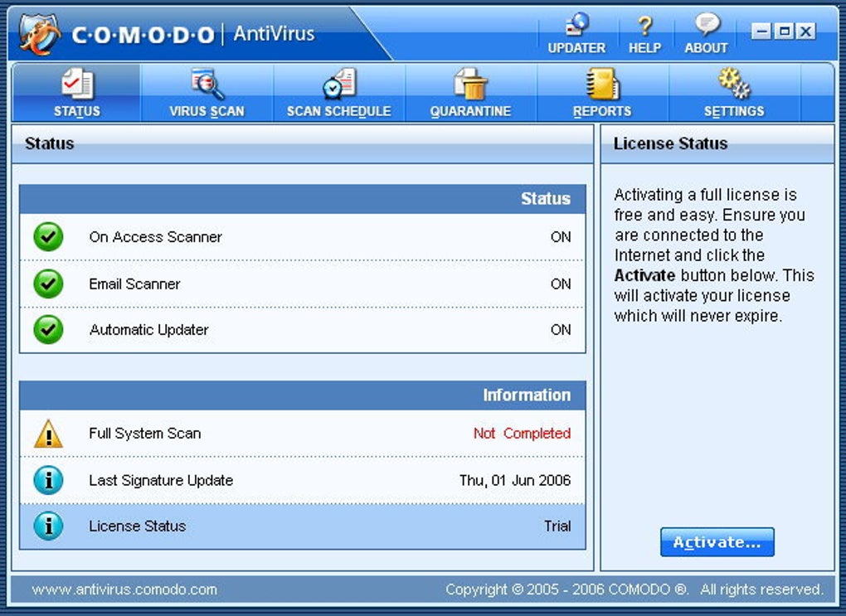
Task: Switch to the STATUS tab label
Action: 76,111
